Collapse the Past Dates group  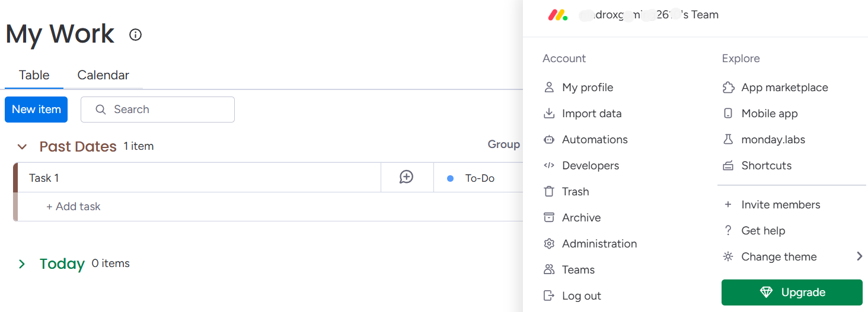tap(22, 146)
